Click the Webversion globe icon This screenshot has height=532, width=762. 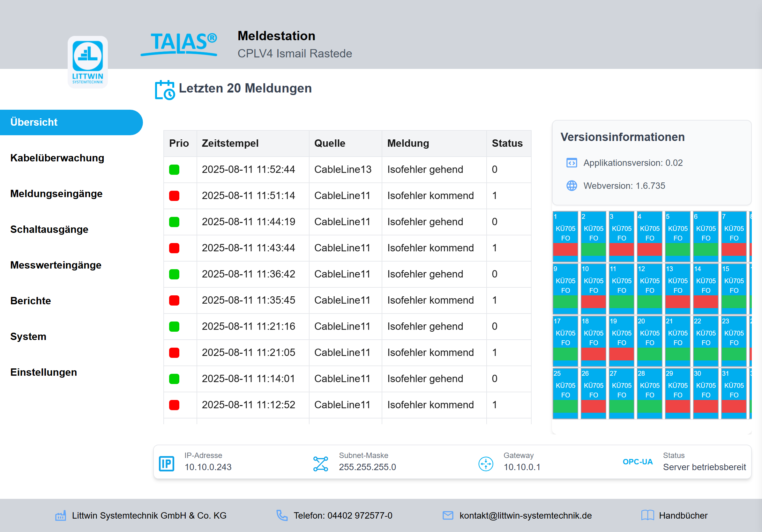571,186
